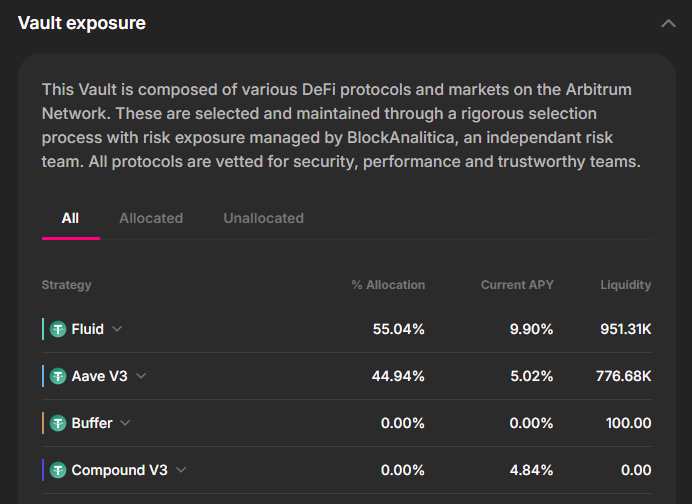692x504 pixels.
Task: Click the Buffer row token icon
Action: coord(59,423)
